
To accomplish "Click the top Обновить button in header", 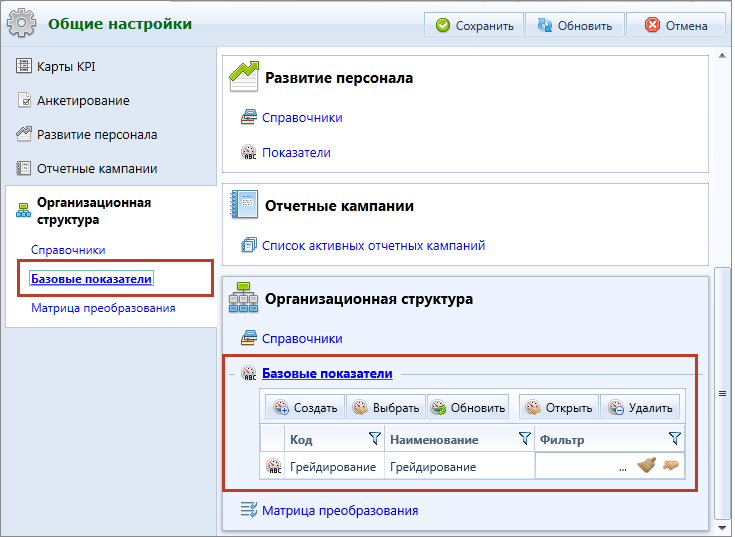I will [x=575, y=25].
